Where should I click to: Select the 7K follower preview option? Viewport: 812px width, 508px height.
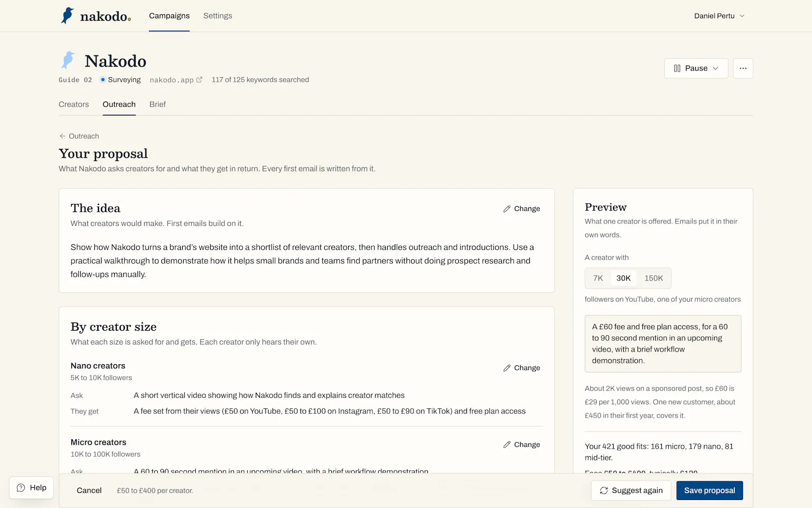(598, 278)
